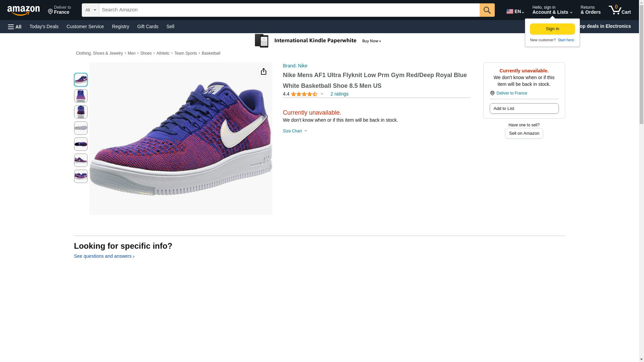Go to Customer Service
The width and height of the screenshot is (644, 362).
[x=85, y=26]
